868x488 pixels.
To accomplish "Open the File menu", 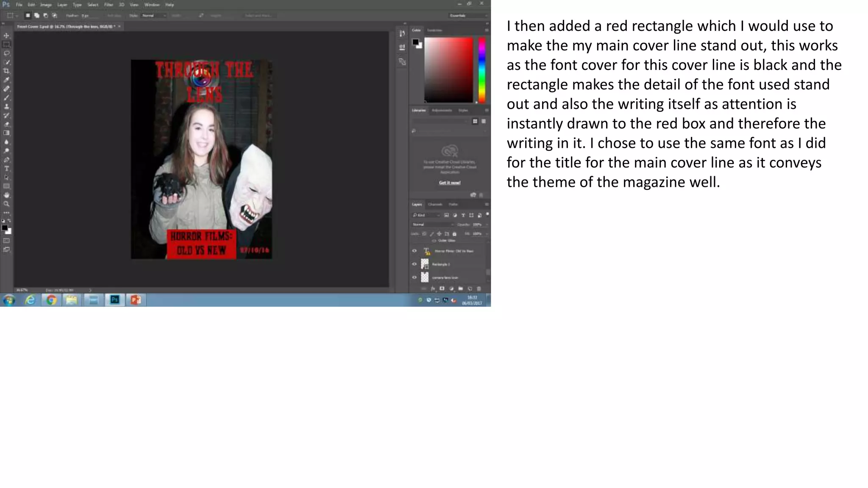I will [19, 5].
